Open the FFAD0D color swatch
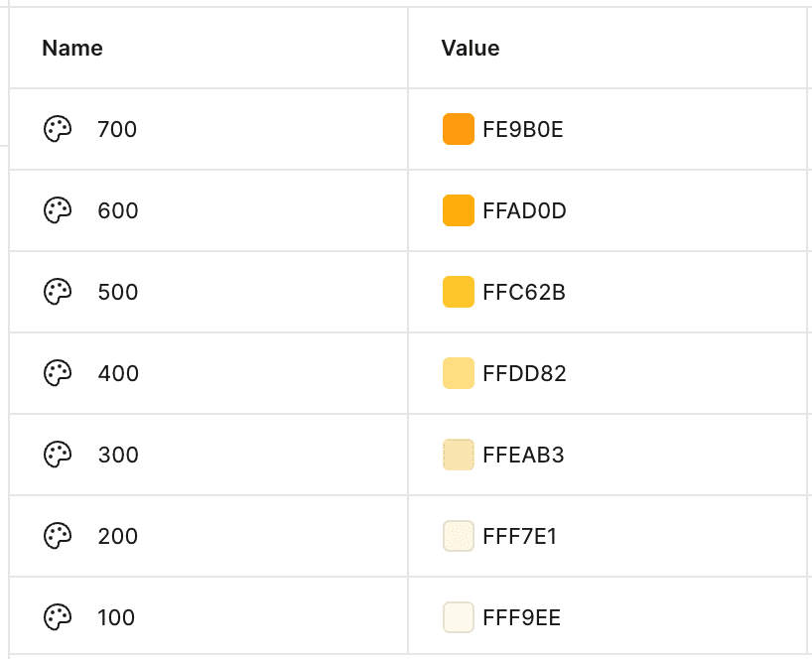The height and width of the screenshot is (659, 812). [x=459, y=210]
